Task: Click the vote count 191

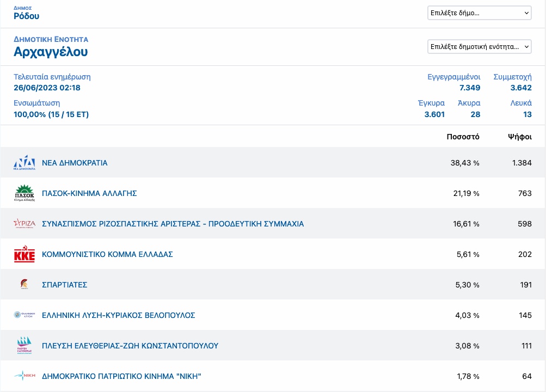Action: pyautogui.click(x=526, y=285)
